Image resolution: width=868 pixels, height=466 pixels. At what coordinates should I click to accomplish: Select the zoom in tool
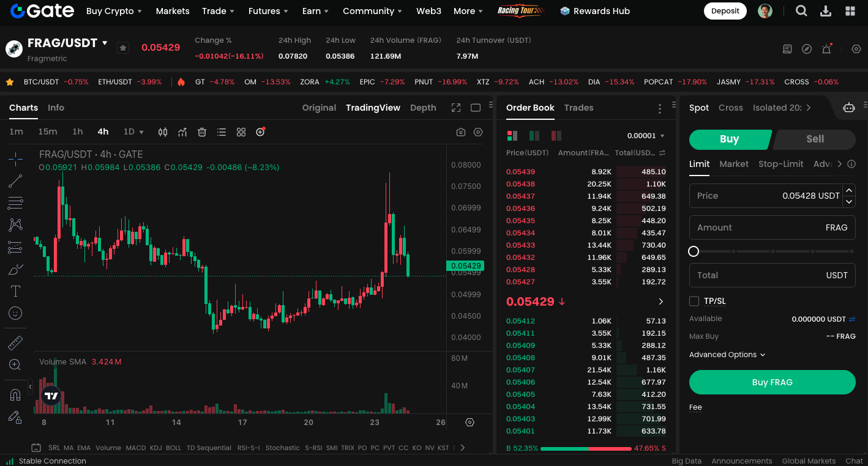click(15, 364)
